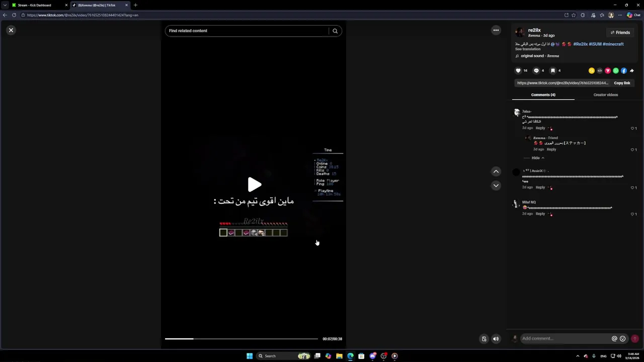This screenshot has width=644, height=362.
Task: Click the yellow repost share icon
Action: [x=592, y=70]
